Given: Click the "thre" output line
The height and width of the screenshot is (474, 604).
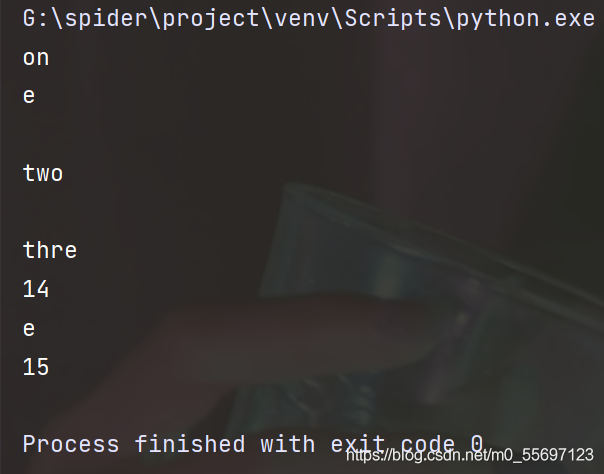Looking at the screenshot, I should [50, 250].
